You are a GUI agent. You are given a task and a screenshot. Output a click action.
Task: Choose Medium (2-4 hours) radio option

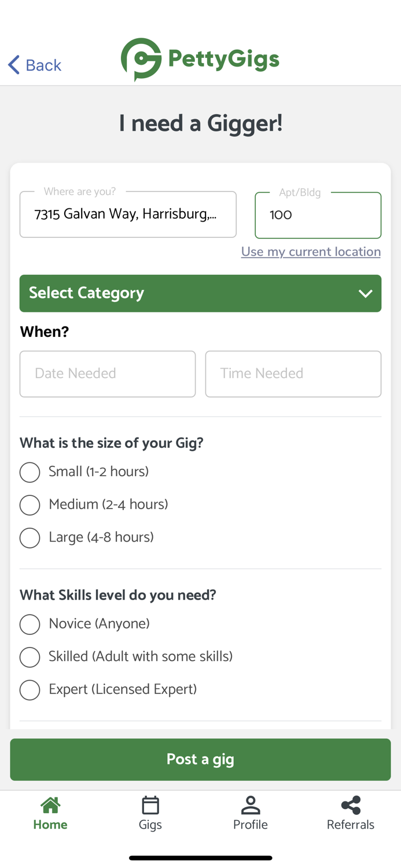click(30, 505)
